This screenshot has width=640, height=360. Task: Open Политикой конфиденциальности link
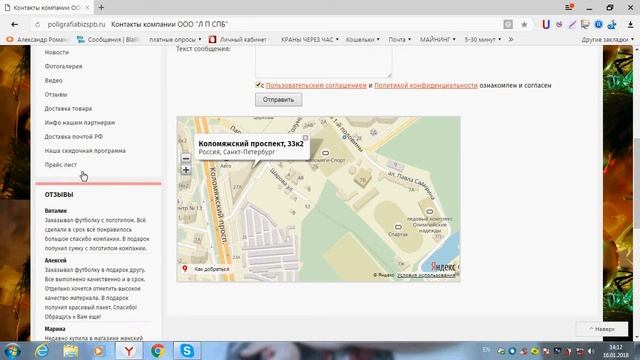coord(426,85)
